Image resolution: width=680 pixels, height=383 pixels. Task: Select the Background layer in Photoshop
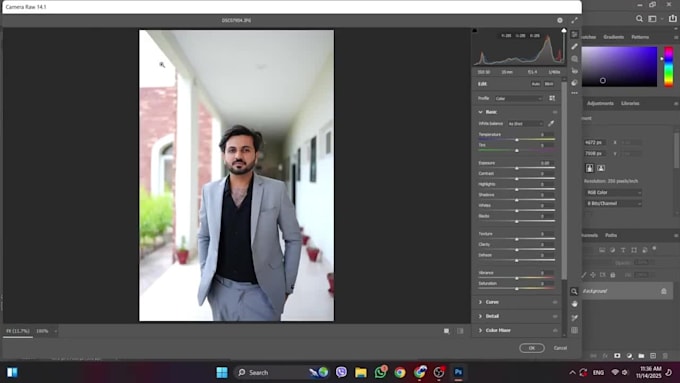tap(627, 291)
